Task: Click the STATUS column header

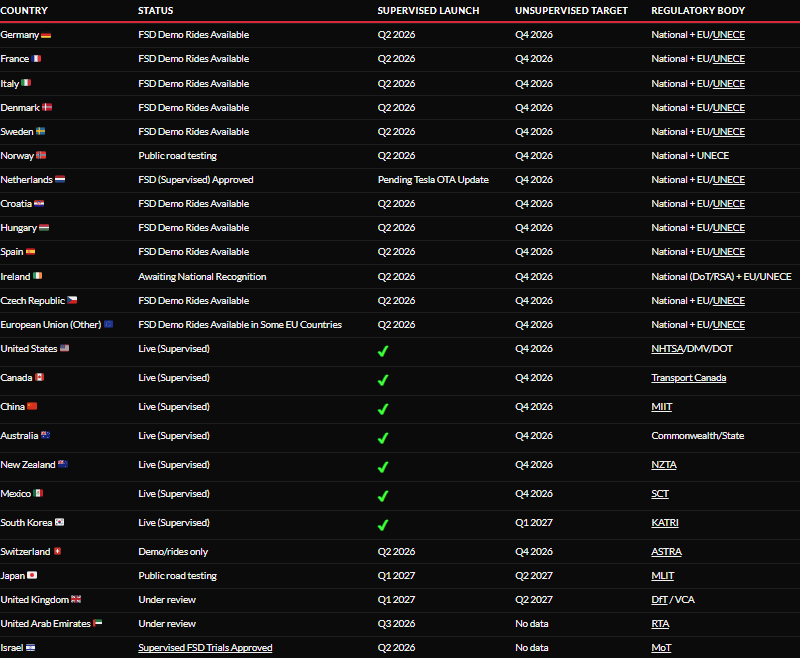Action: click(156, 10)
